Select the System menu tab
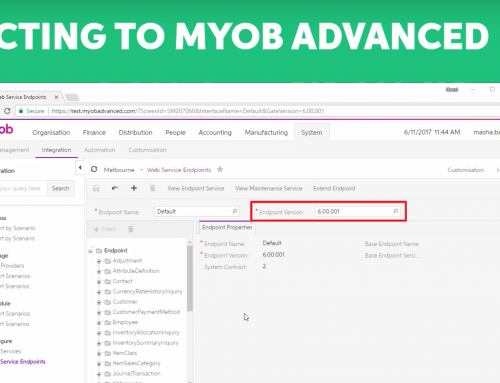500x383 pixels. coord(312,133)
